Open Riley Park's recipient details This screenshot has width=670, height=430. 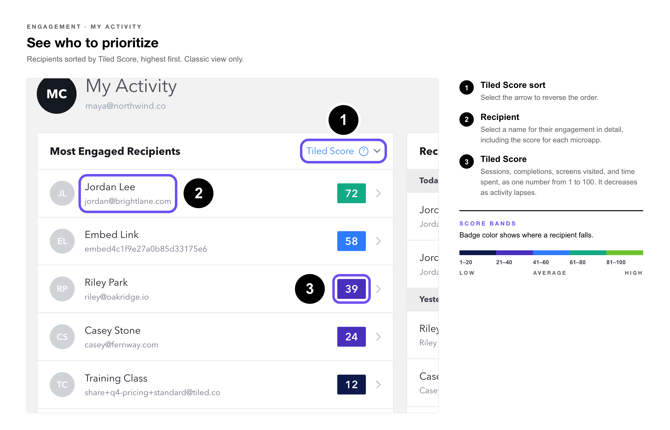coord(106,283)
